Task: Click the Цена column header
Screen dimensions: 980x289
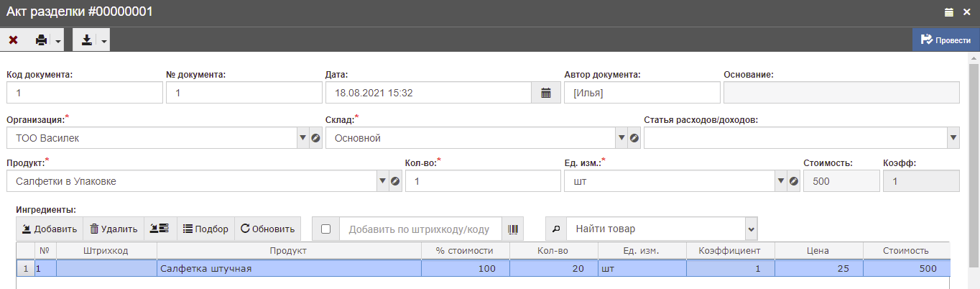Action: (819, 250)
